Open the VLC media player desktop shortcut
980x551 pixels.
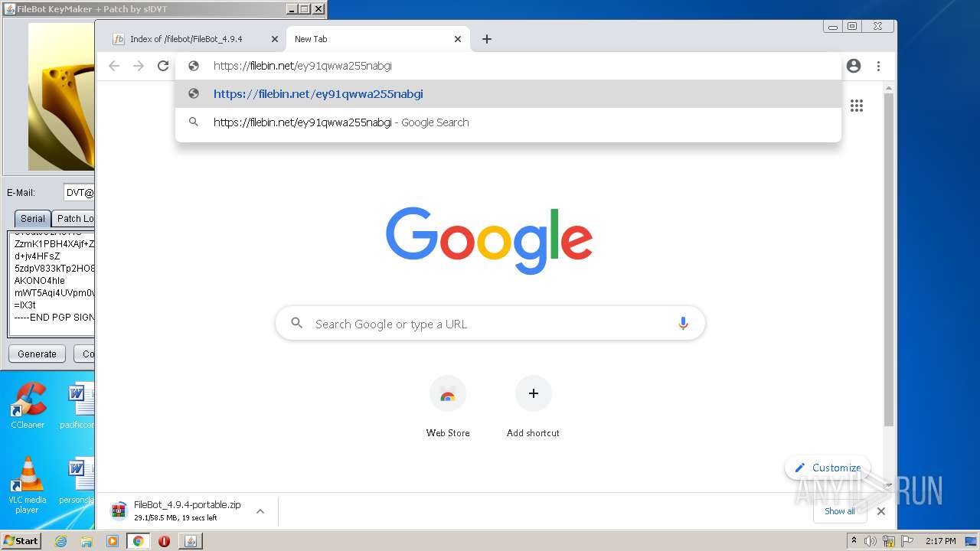[x=28, y=485]
